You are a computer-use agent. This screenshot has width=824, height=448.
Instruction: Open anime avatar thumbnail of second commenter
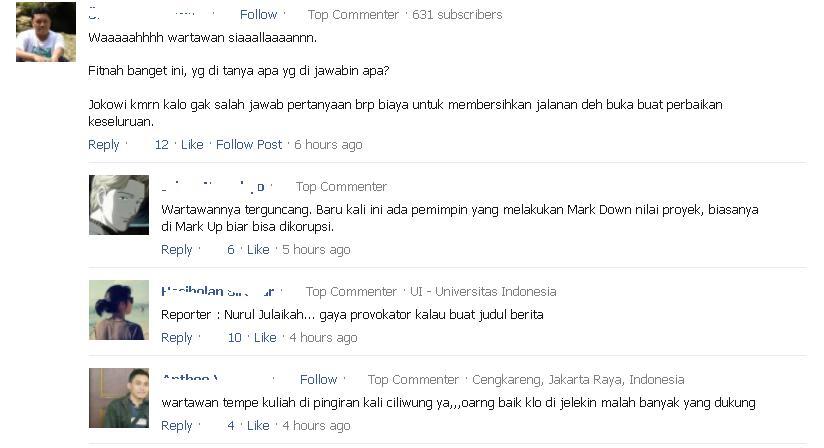119,205
